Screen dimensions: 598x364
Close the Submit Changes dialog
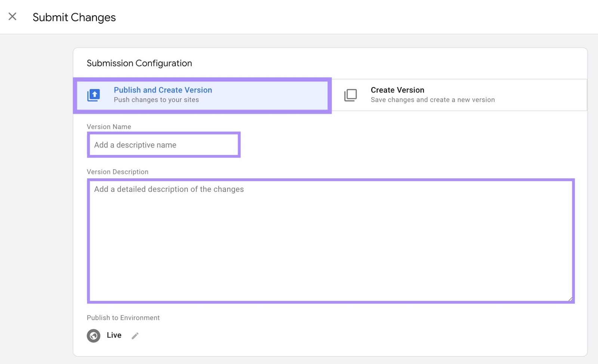[12, 16]
